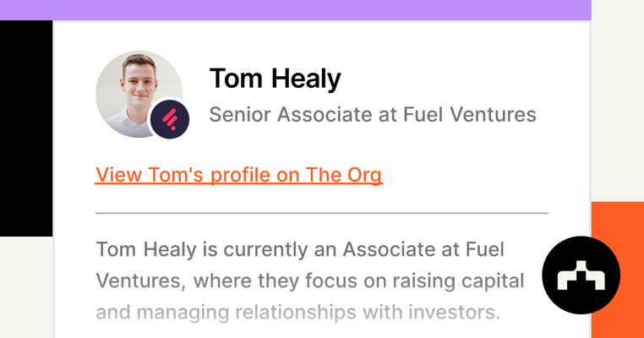Click the Fuel Ventures logo badge

tap(169, 119)
